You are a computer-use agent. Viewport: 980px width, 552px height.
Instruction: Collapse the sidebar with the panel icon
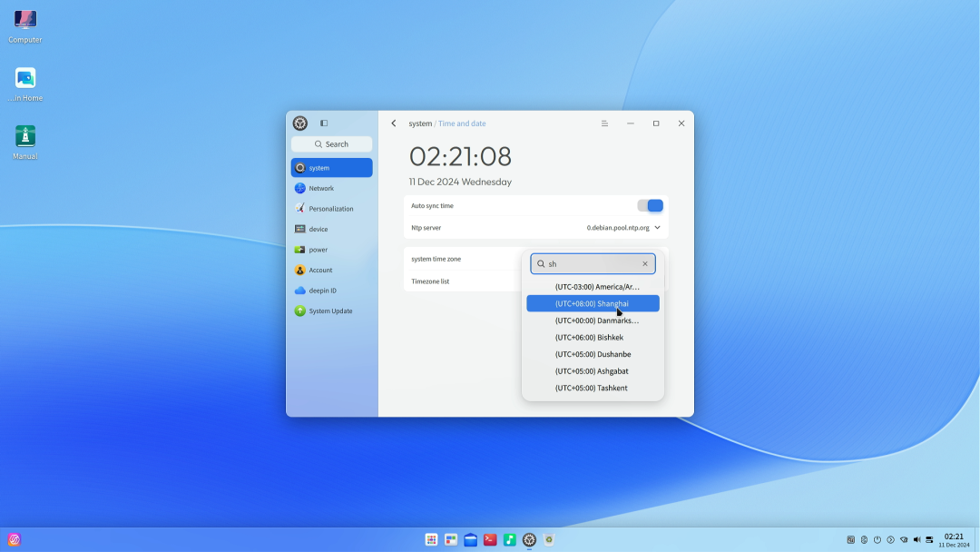[324, 123]
